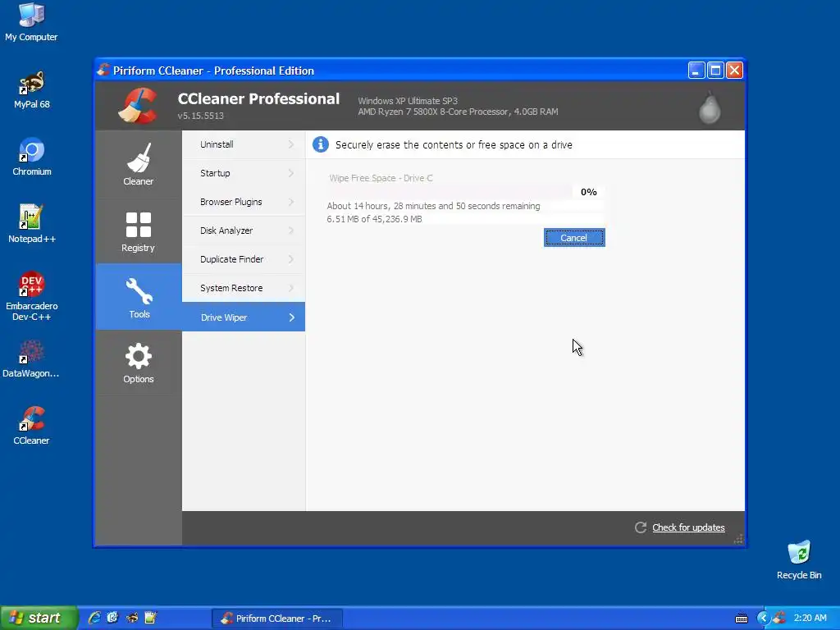Open the Registry section
The height and width of the screenshot is (630, 840).
click(x=138, y=231)
